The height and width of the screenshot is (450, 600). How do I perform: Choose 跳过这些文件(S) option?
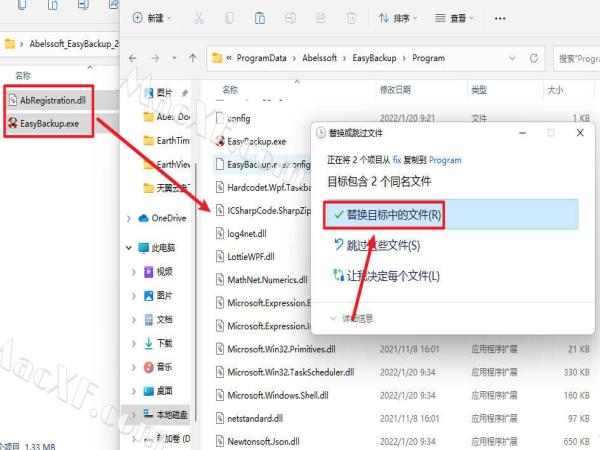click(377, 245)
